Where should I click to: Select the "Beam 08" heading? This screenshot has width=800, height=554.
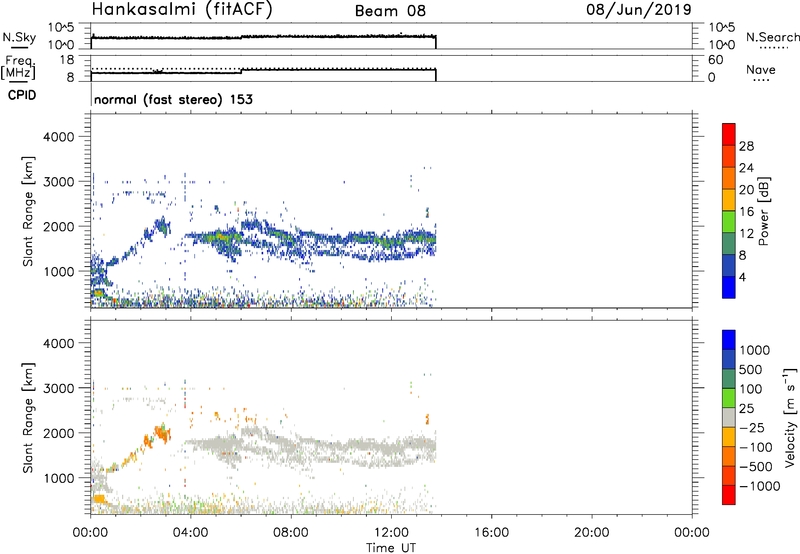tap(390, 11)
